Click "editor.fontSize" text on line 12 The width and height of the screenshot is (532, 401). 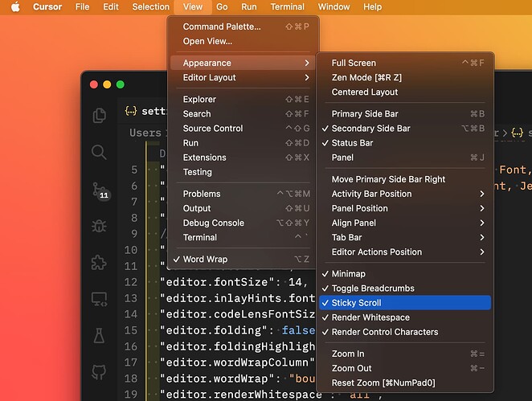pos(216,282)
